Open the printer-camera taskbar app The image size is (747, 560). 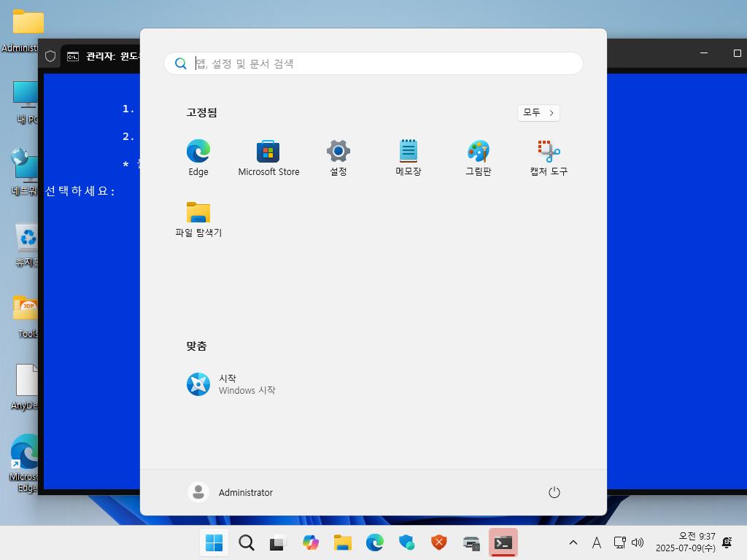pyautogui.click(x=471, y=542)
